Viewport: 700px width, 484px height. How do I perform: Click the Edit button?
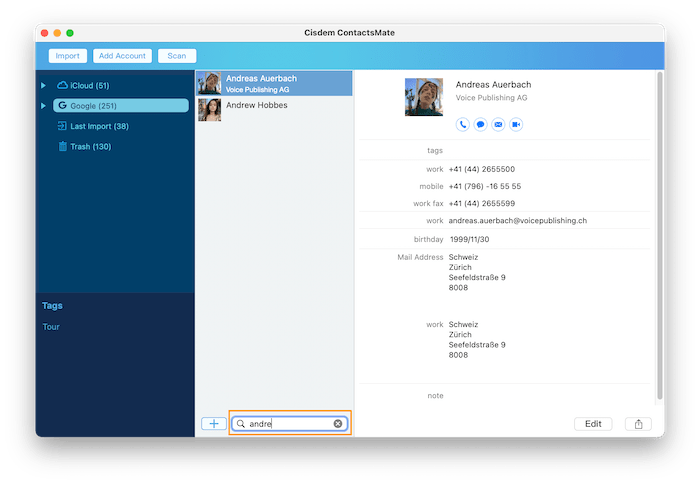click(593, 424)
